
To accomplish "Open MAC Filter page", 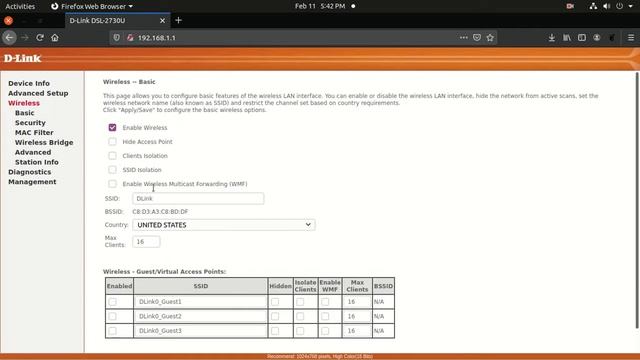I will 34,132.
